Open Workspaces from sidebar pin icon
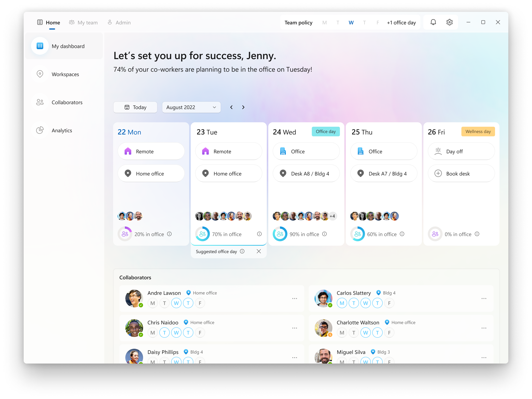Image resolution: width=532 pixels, height=399 pixels. pos(40,74)
